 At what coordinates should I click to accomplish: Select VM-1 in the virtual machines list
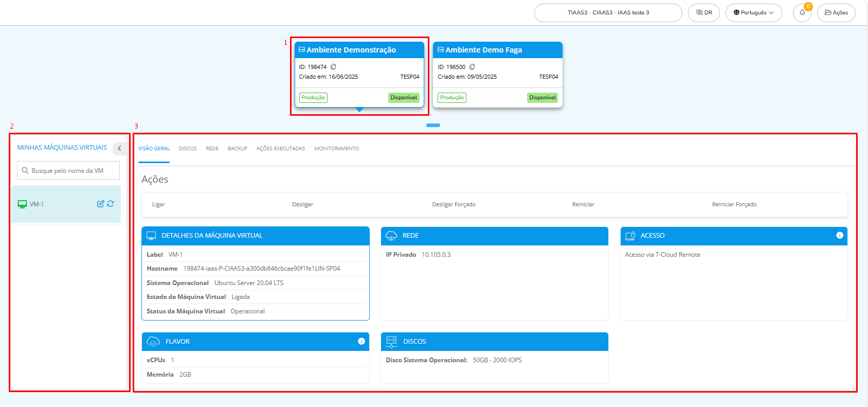[66, 204]
